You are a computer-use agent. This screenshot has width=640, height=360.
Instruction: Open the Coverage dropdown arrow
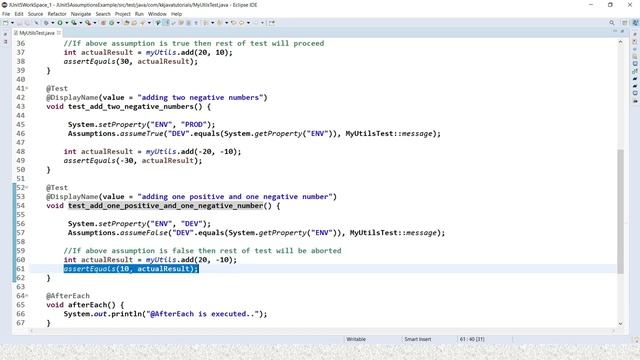point(80,23)
